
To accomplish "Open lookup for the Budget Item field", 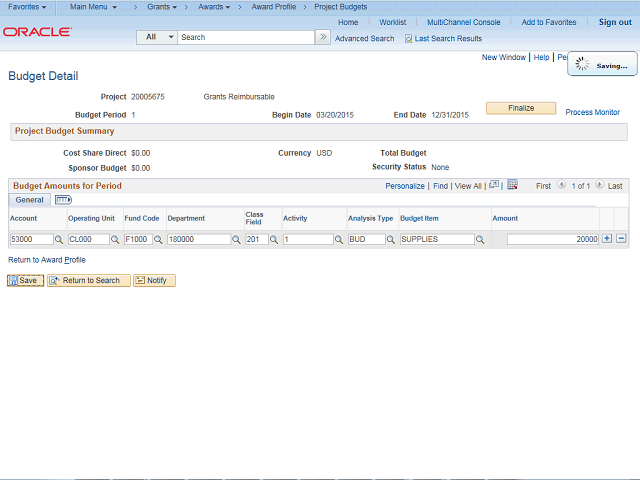I will coord(480,240).
